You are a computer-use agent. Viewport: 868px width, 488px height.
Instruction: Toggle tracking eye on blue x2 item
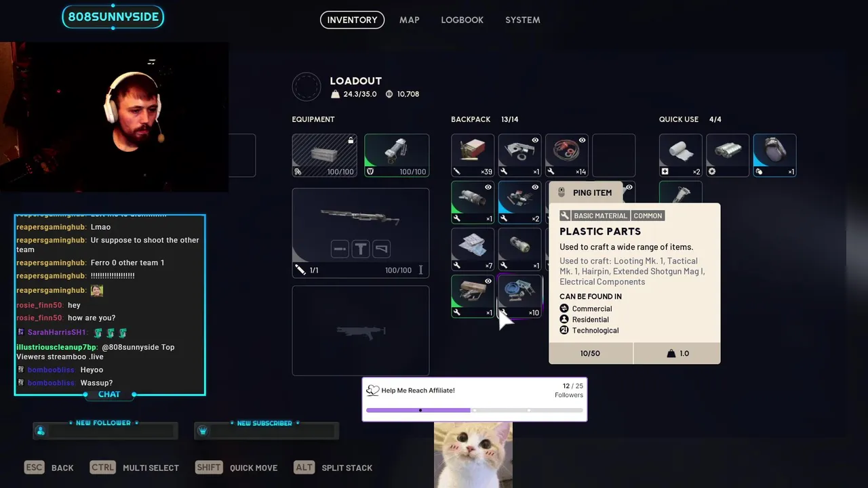(x=535, y=187)
